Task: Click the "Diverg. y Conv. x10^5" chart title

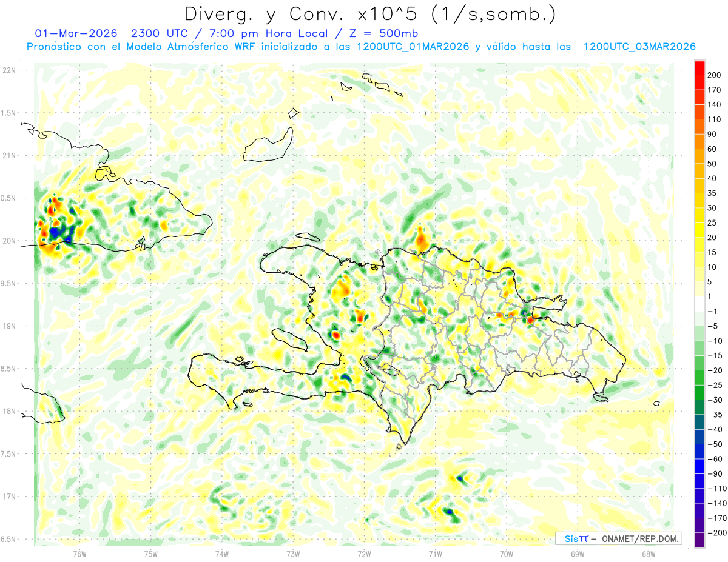Action: [x=328, y=13]
